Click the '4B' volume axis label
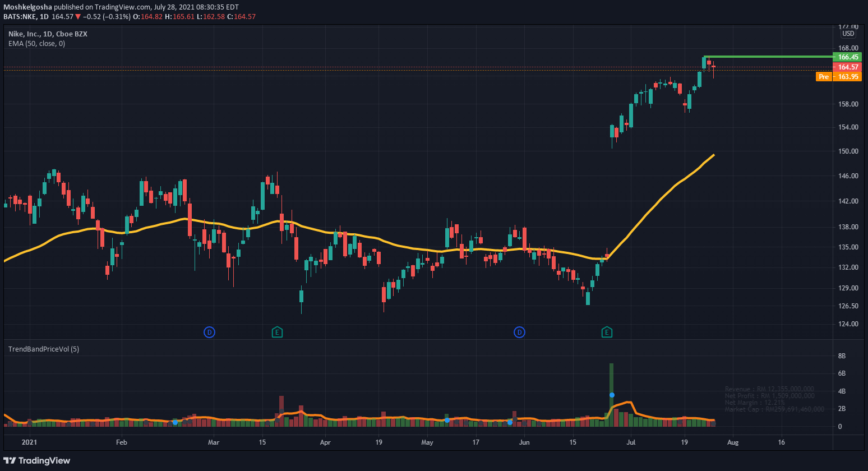868x471 pixels. 842,391
